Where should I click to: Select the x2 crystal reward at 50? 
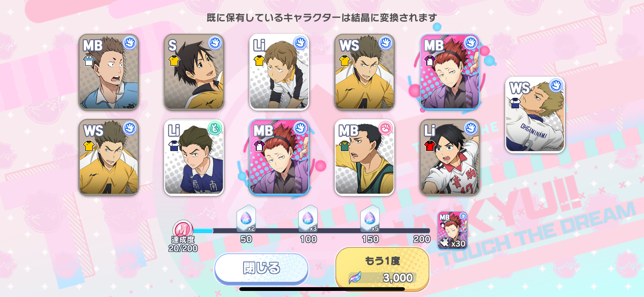[246, 219]
